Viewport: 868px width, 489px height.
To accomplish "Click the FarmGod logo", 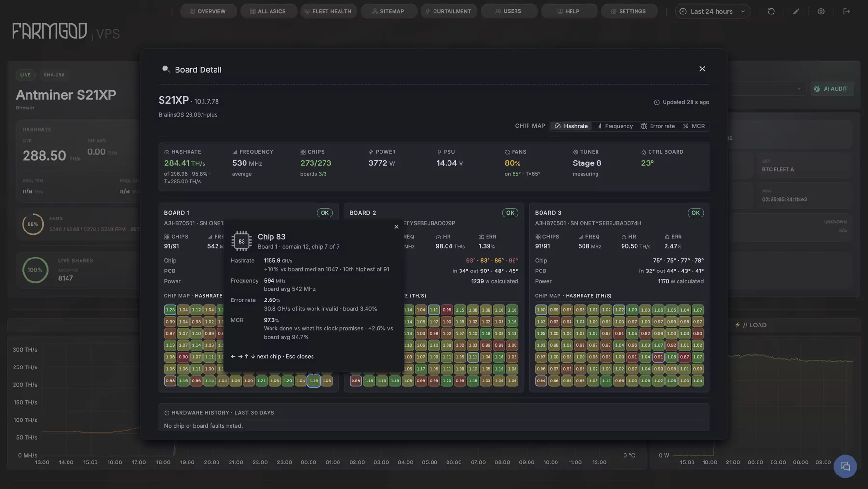I will click(x=50, y=31).
